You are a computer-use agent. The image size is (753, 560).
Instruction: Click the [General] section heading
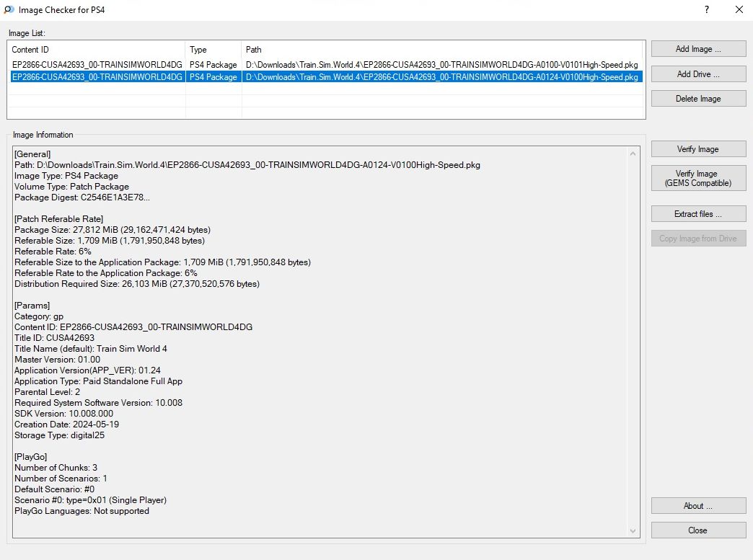click(32, 154)
